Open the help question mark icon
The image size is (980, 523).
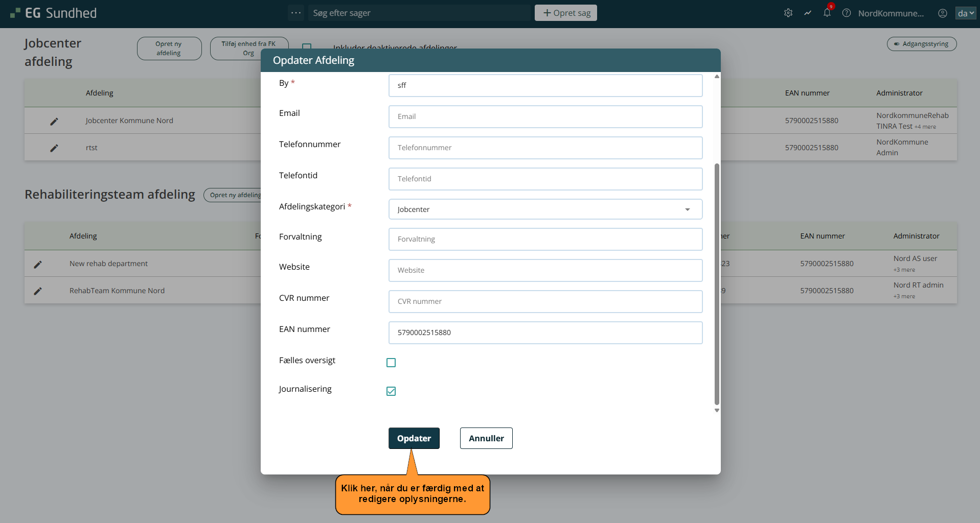846,13
